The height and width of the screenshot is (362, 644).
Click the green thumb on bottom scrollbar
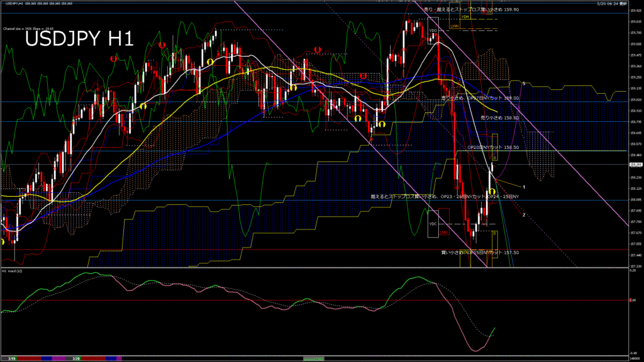314,359
